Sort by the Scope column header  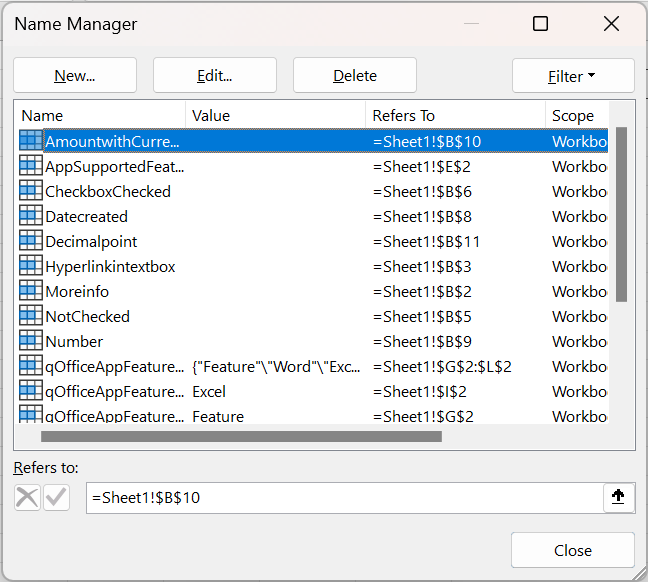[x=577, y=115]
